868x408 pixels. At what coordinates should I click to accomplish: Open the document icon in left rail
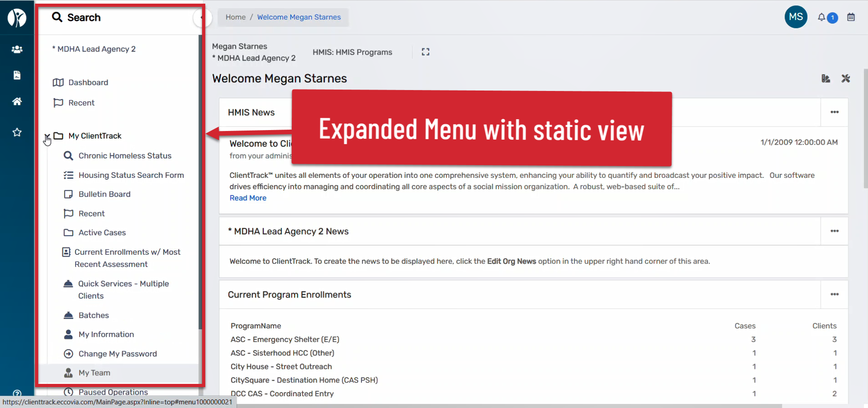coord(17,75)
